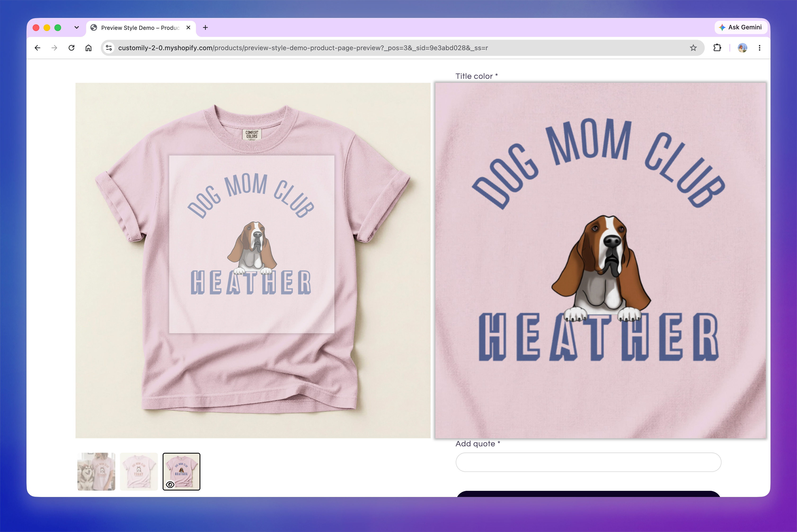Click the Add quote label
The height and width of the screenshot is (532, 797).
tap(478, 444)
